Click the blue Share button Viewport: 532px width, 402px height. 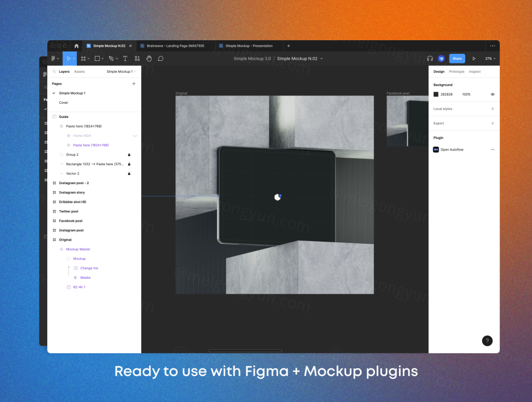coord(457,59)
